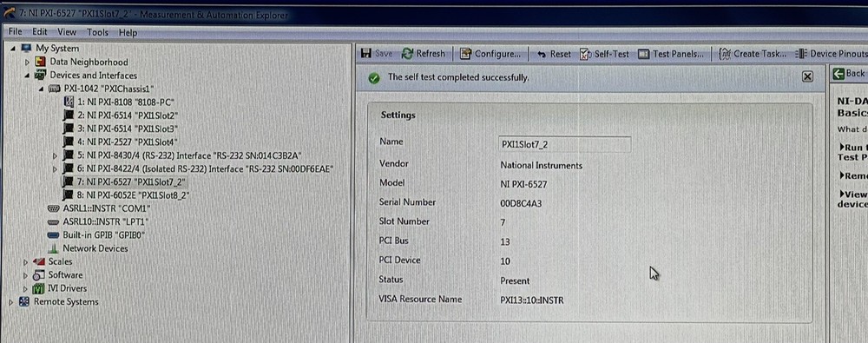This screenshot has height=343, width=868.
Task: Select 7: NI PXI-6527 "PXI1Slot7_2" device
Action: pyautogui.click(x=132, y=181)
